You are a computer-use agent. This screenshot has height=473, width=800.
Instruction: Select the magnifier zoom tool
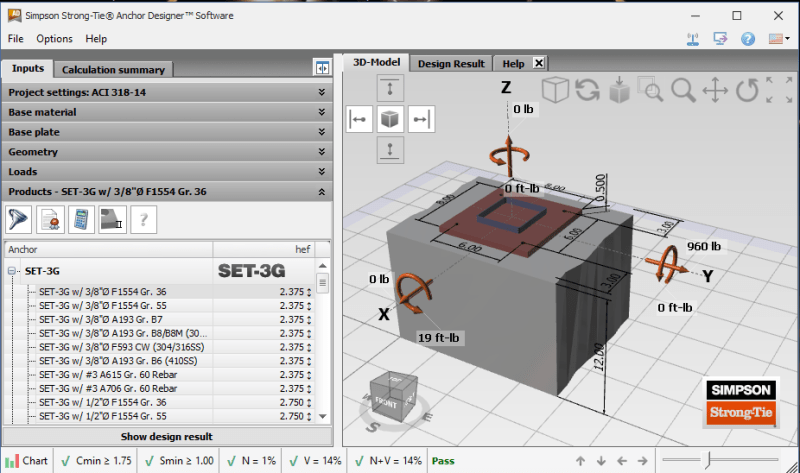683,90
